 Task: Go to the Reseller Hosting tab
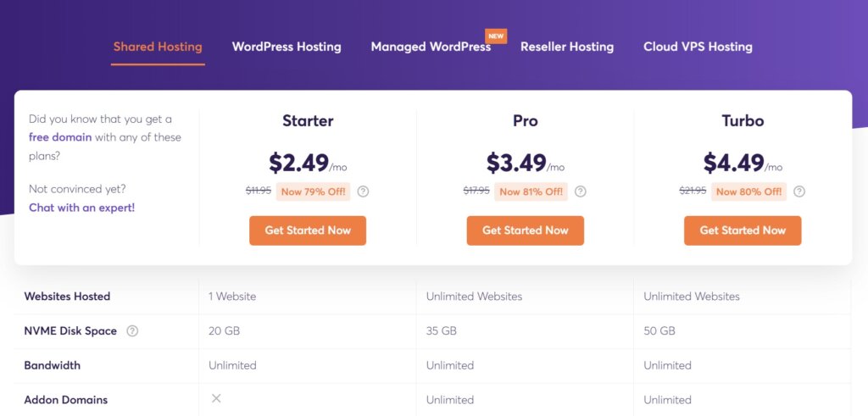coord(567,47)
